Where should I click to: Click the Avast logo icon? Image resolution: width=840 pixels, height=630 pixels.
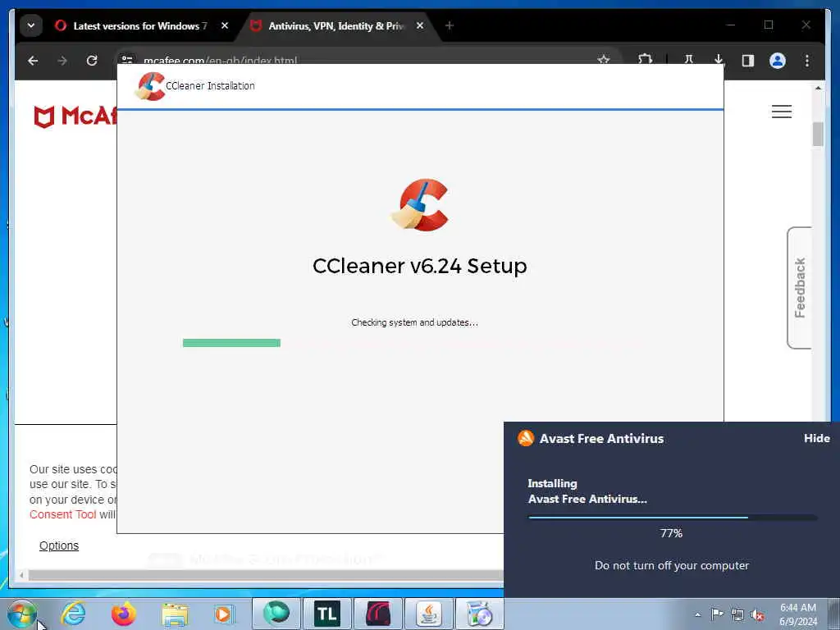526,438
